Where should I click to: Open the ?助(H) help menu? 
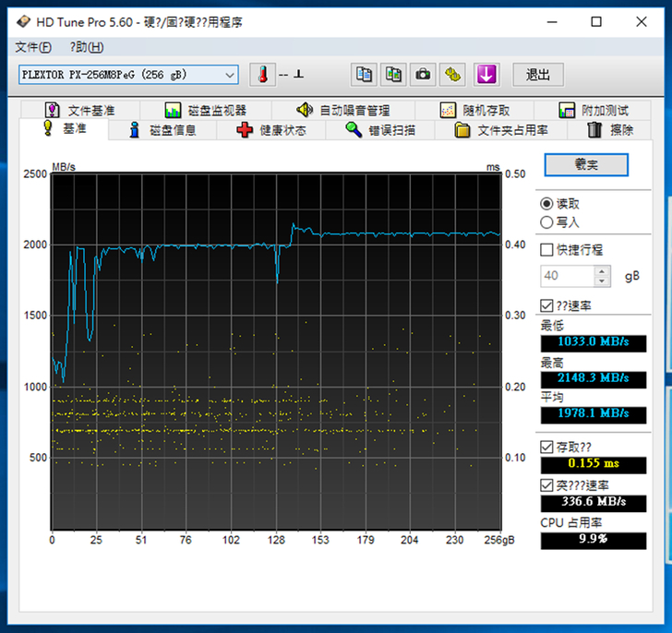point(86,47)
